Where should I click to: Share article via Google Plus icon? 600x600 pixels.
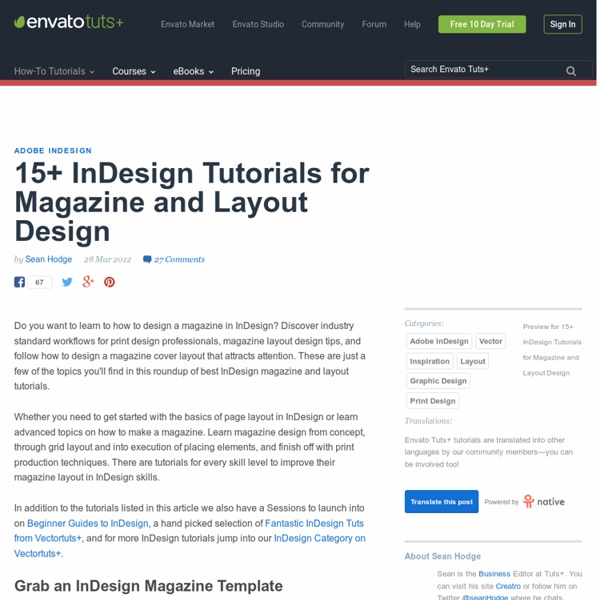click(x=88, y=282)
